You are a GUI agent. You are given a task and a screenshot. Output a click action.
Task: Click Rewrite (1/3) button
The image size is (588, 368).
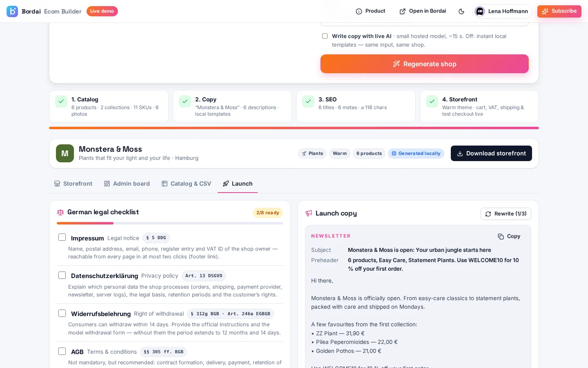coord(506,214)
